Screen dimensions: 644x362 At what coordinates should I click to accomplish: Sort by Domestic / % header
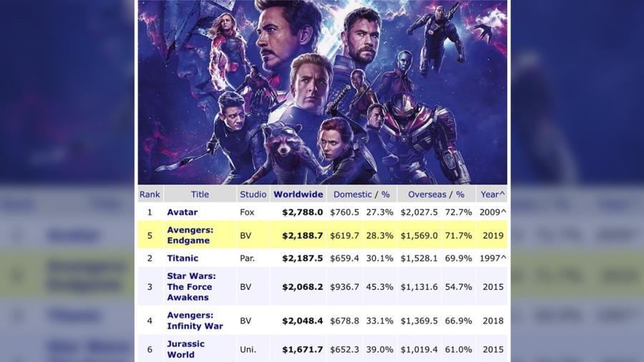click(x=361, y=194)
